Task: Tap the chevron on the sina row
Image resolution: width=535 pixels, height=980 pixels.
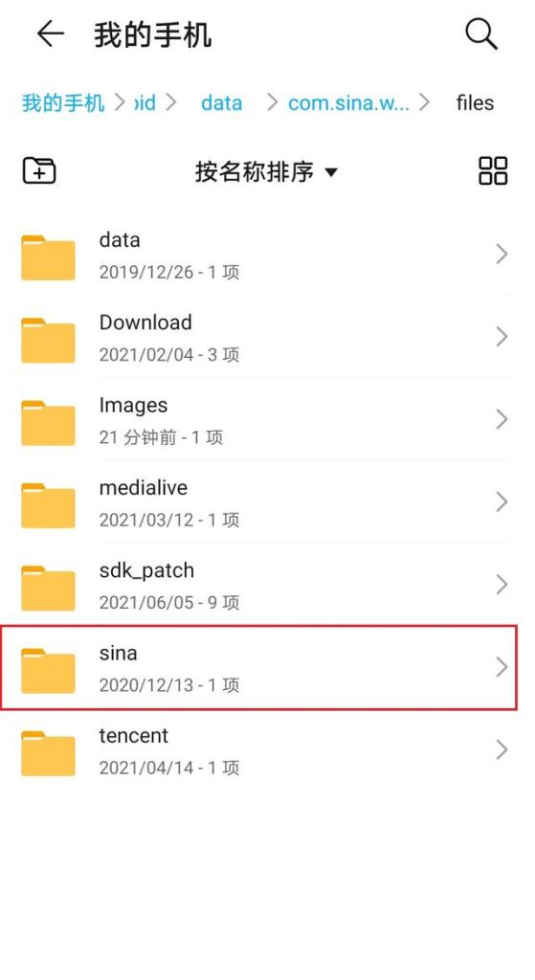Action: tap(502, 667)
